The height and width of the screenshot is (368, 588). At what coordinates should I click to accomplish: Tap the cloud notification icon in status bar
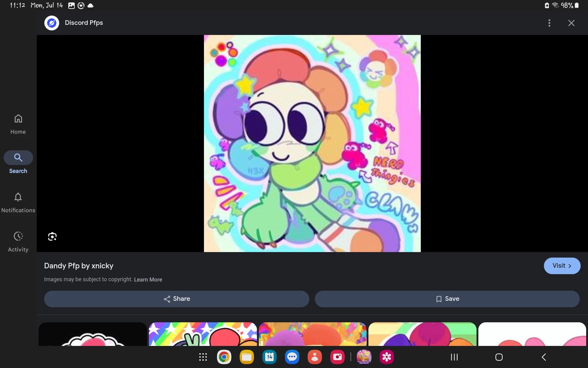pyautogui.click(x=91, y=6)
